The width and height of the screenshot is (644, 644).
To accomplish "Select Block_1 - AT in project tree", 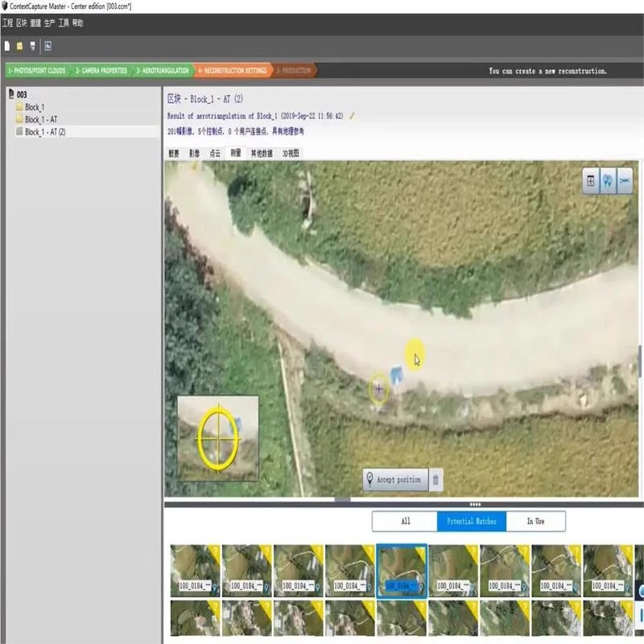I will tap(40, 119).
